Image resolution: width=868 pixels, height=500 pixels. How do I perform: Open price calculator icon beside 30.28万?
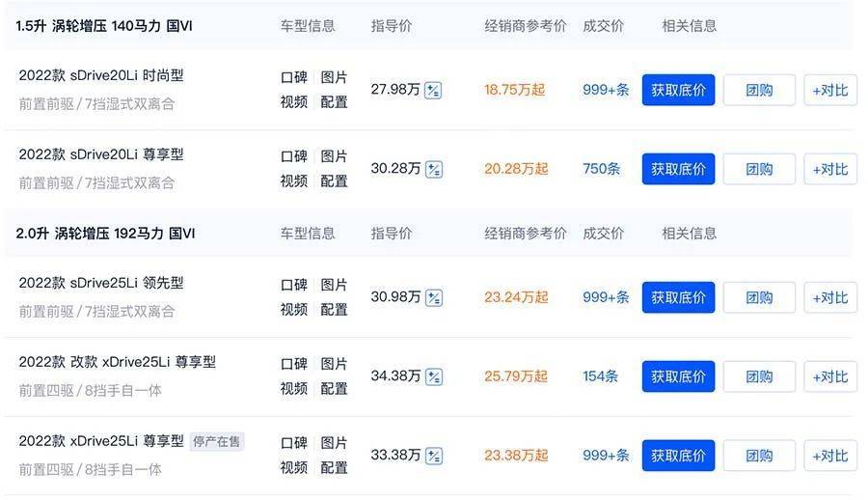pos(433,169)
